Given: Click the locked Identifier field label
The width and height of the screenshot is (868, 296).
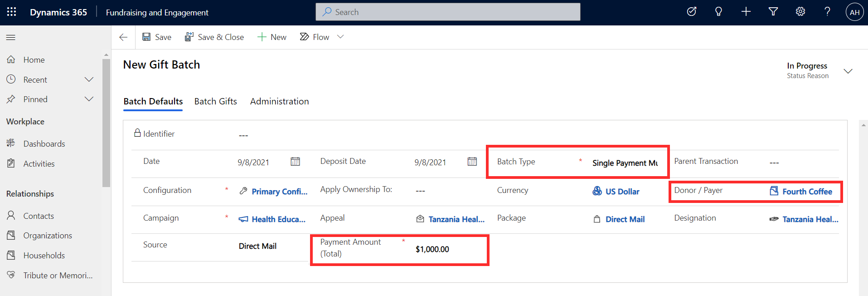Looking at the screenshot, I should point(159,134).
